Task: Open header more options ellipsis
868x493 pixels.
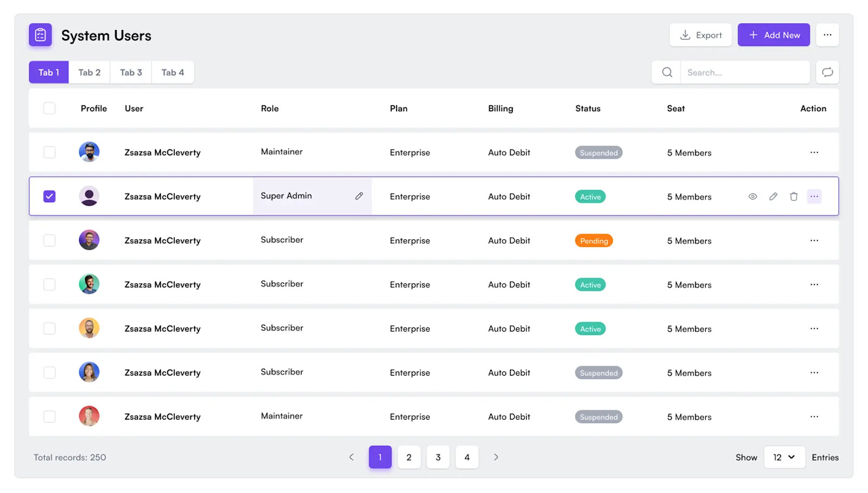Action: [x=827, y=35]
